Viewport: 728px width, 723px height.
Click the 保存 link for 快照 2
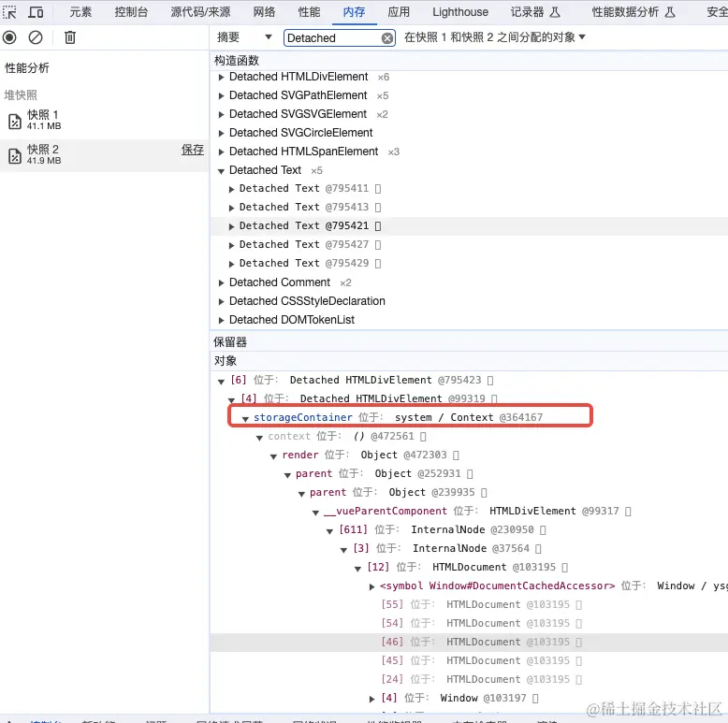click(x=192, y=150)
